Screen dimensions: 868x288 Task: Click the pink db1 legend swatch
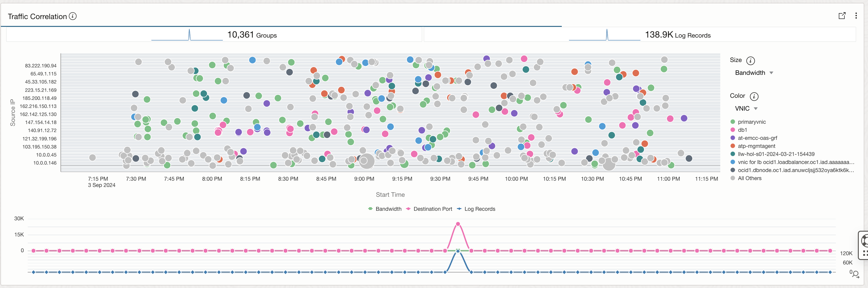pos(732,130)
